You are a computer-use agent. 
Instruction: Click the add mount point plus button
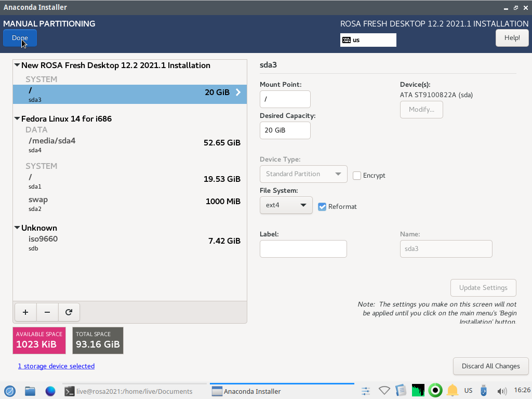25,312
